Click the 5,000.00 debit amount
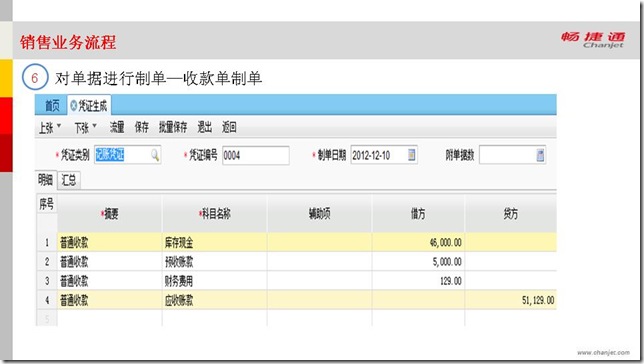644x364 pixels. [447, 262]
